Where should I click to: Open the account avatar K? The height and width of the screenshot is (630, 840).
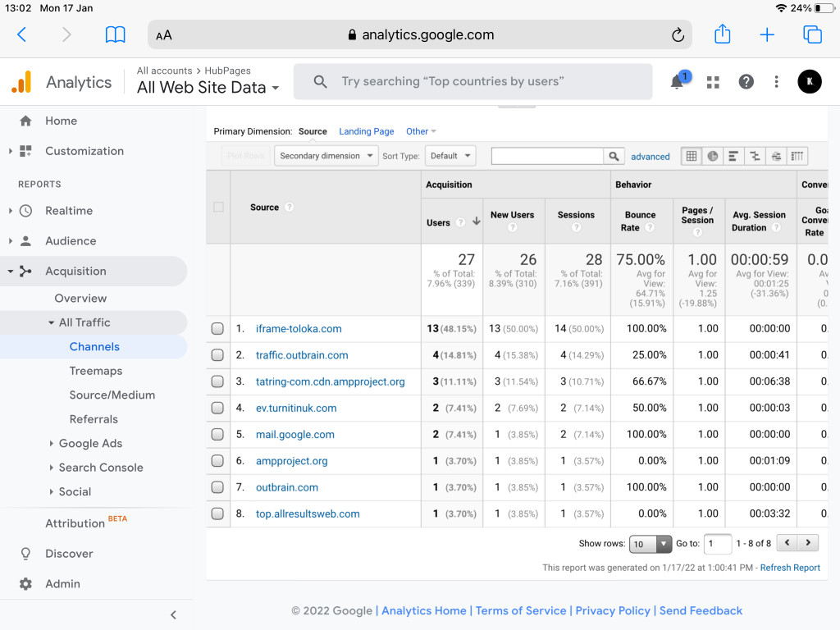click(x=810, y=81)
